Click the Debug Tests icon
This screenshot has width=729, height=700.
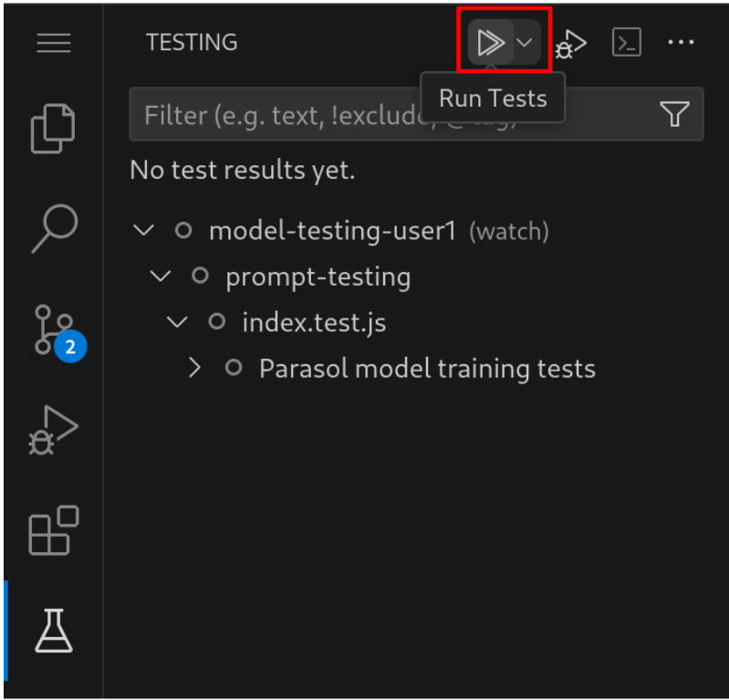click(570, 43)
